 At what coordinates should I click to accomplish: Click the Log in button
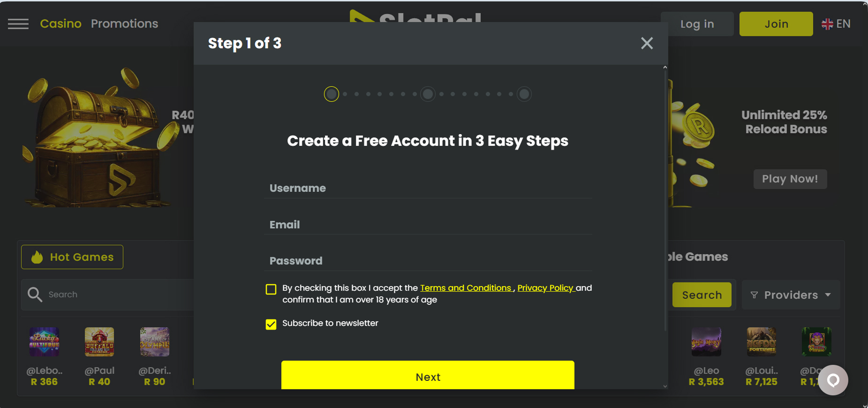[697, 24]
